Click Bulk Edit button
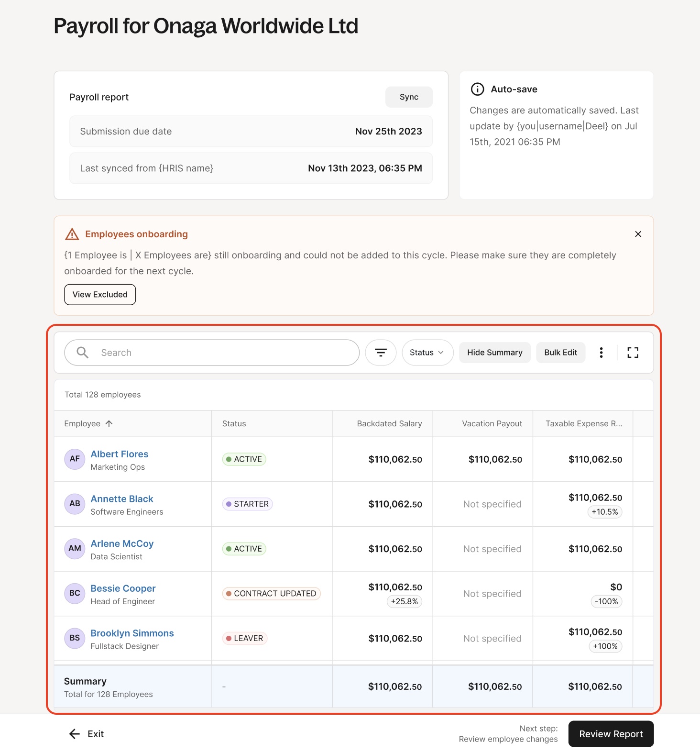Screen dimensions: 700x753 point(560,353)
